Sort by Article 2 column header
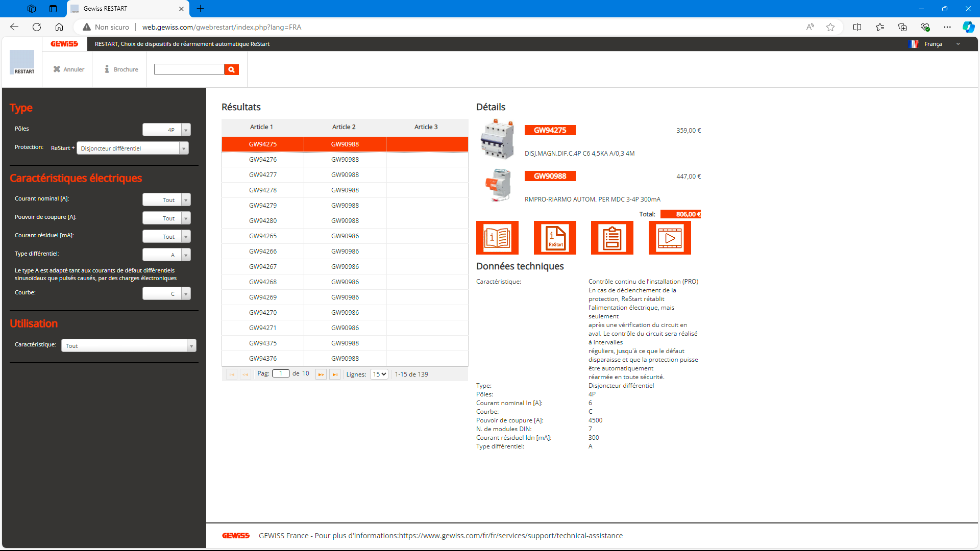 pyautogui.click(x=344, y=127)
